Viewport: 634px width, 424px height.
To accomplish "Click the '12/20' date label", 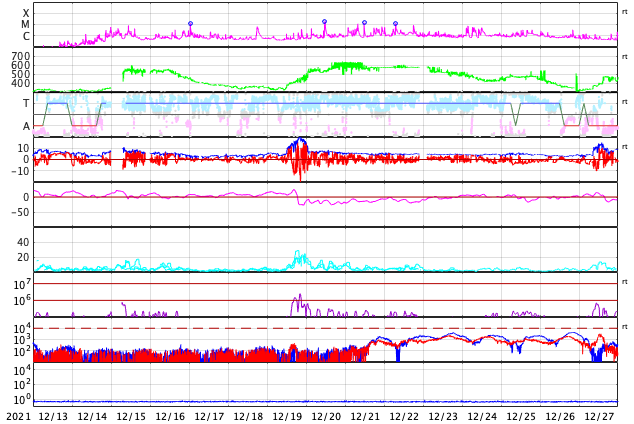I will pyautogui.click(x=326, y=417).
